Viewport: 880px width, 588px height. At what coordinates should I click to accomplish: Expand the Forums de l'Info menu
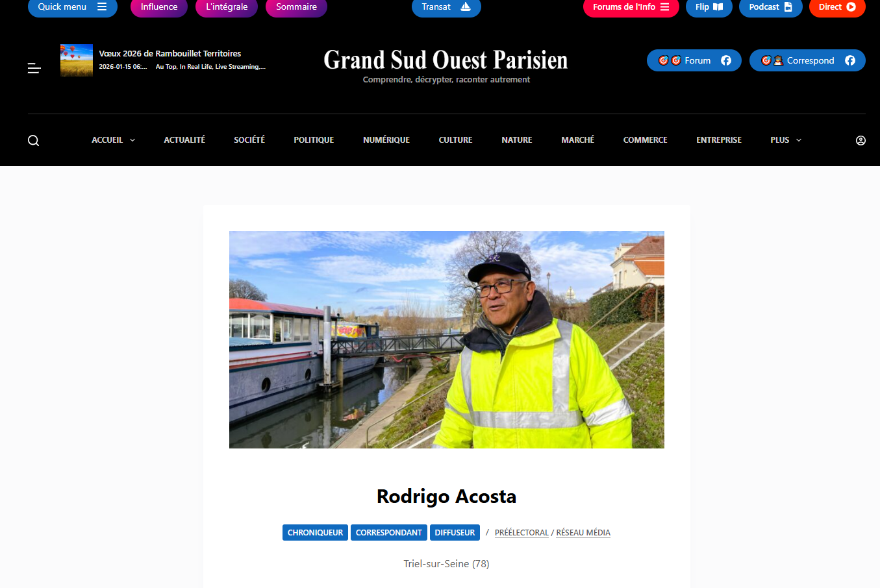click(x=631, y=7)
